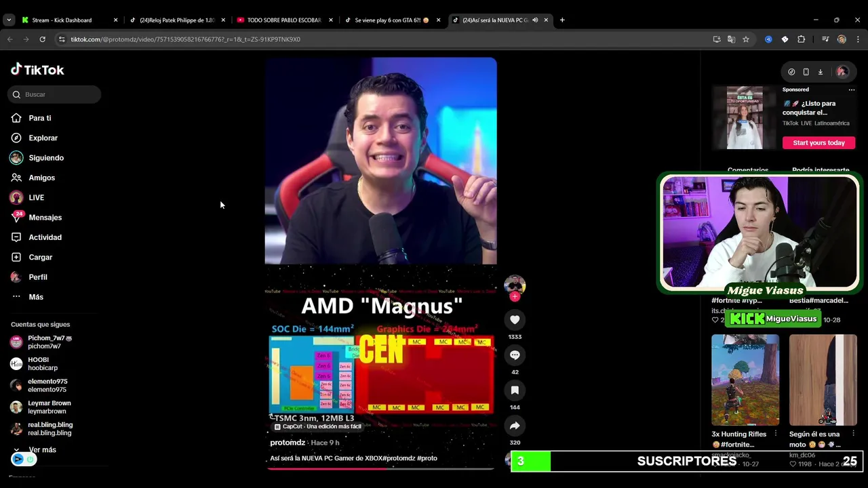Install app icon in address bar
The width and height of the screenshot is (868, 488).
click(x=717, y=39)
